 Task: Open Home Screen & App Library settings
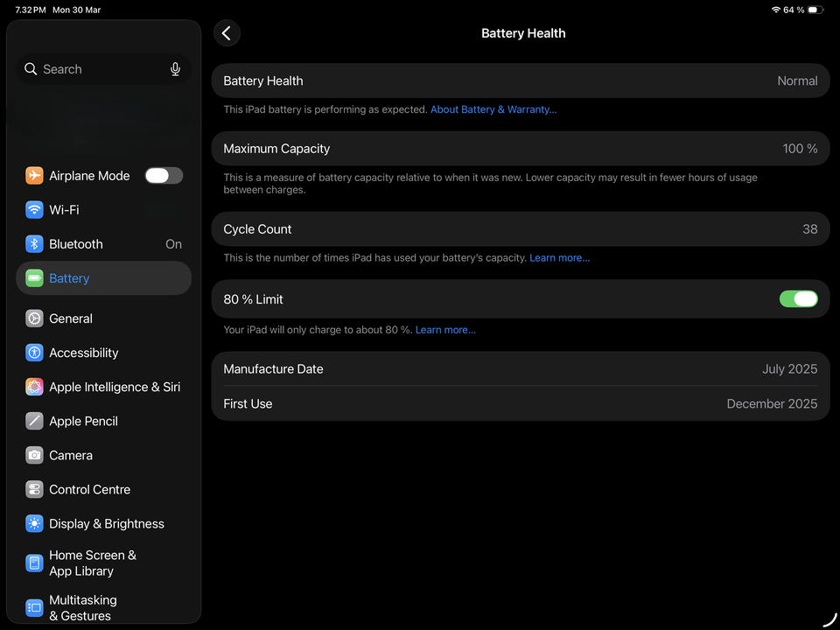[104, 563]
